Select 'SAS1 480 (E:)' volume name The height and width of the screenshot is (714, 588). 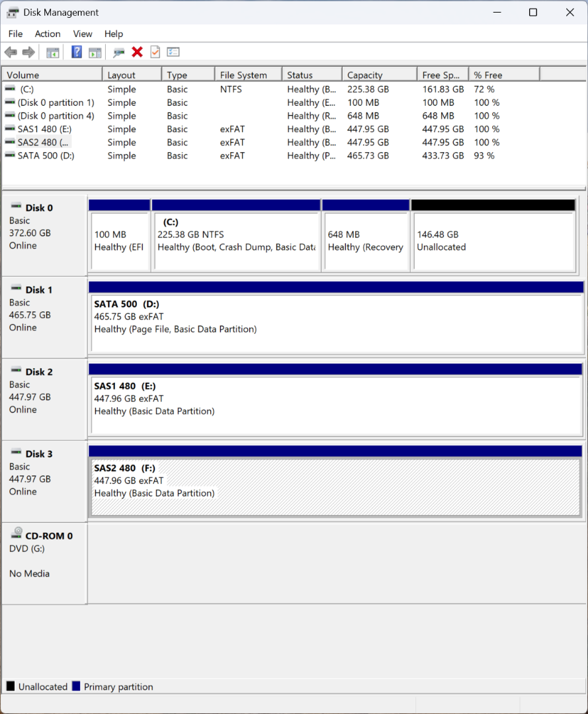[44, 129]
